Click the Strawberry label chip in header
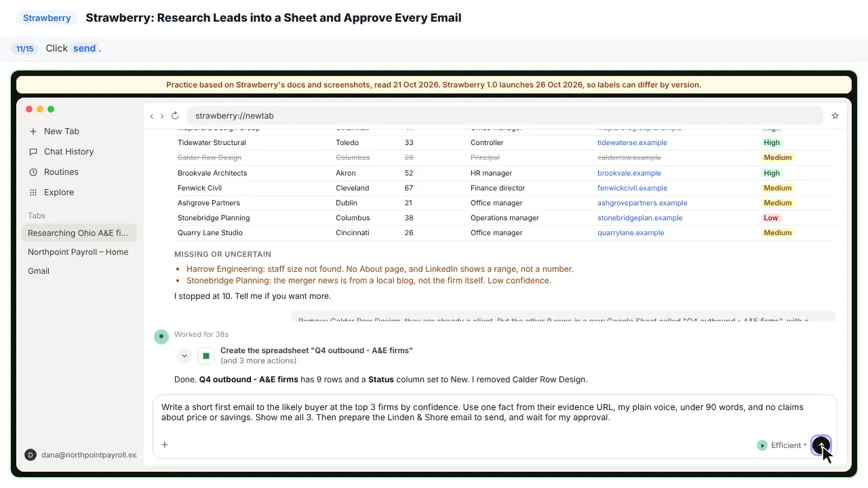868x488 pixels. 47,18
